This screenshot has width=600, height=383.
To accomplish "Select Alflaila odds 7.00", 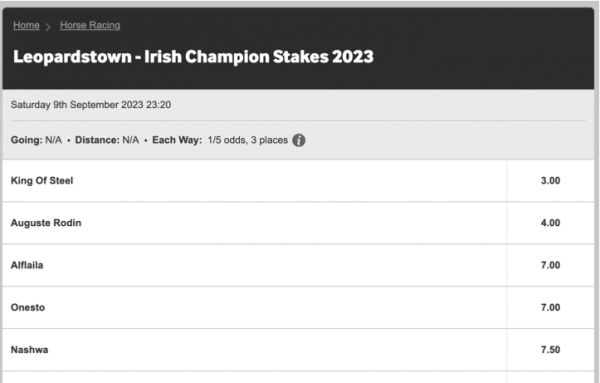I will (550, 265).
